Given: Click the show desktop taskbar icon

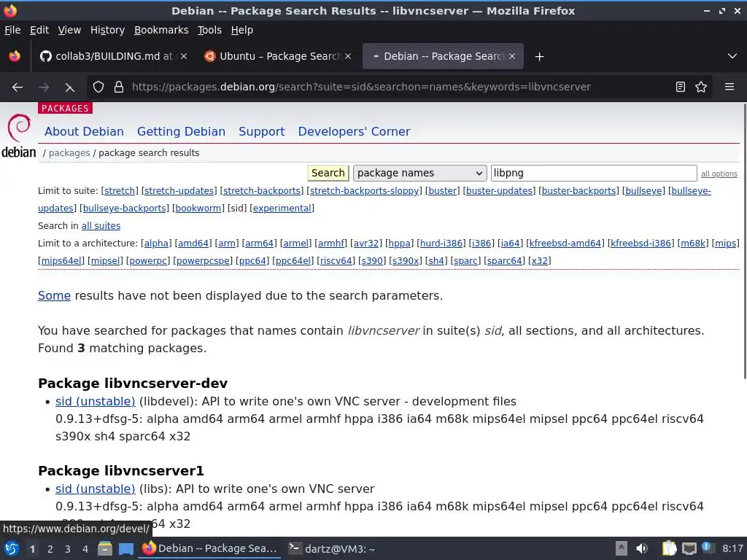Looking at the screenshot, I should tap(125, 548).
